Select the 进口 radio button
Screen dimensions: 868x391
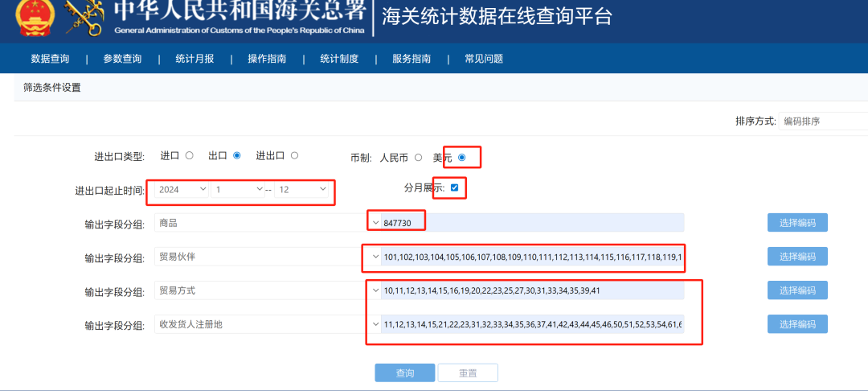tap(190, 155)
